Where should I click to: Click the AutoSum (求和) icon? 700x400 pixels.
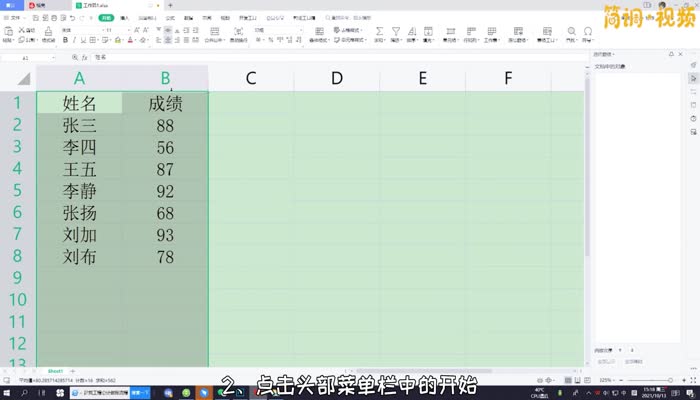pyautogui.click(x=380, y=31)
